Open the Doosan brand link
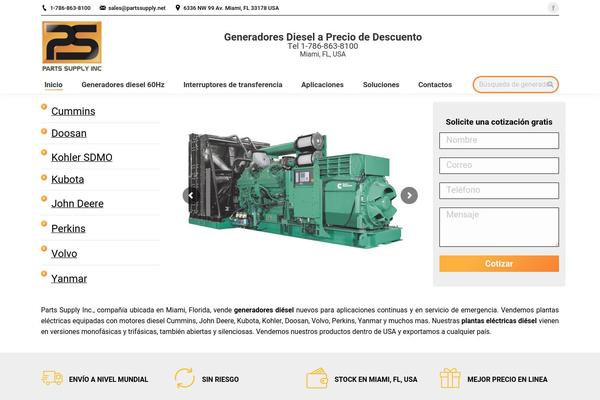The width and height of the screenshot is (600, 400). (x=69, y=133)
